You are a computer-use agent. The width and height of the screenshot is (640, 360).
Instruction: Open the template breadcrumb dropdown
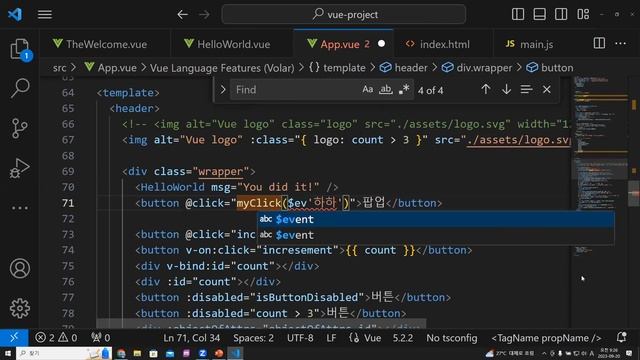337,68
